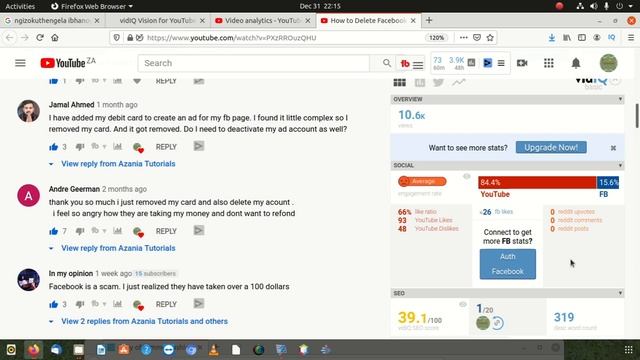Open the system clock Dec 31 22:15

point(320,6)
